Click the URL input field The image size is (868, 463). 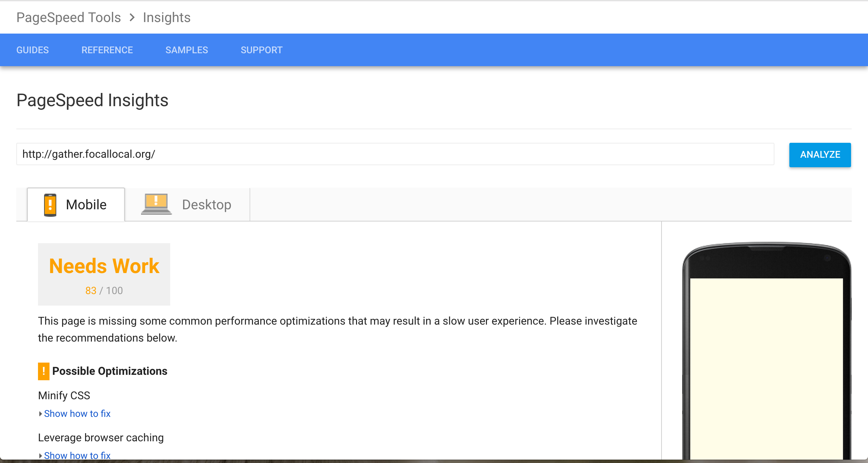[x=395, y=154]
